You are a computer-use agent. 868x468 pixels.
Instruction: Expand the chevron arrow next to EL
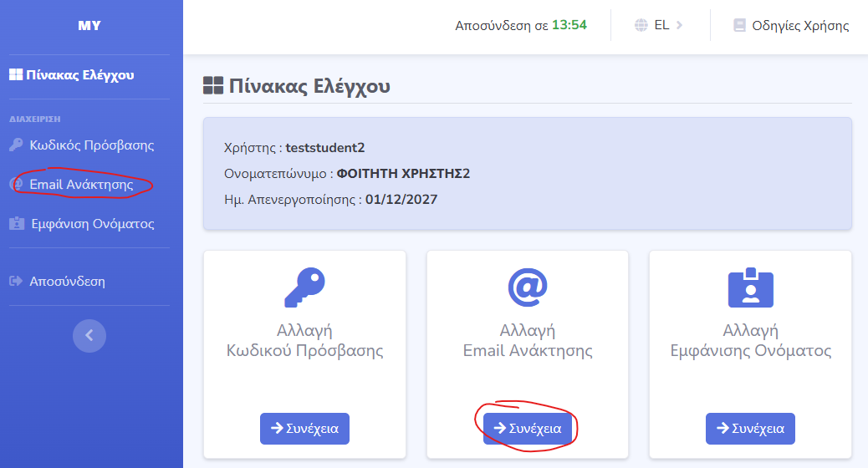[680, 25]
